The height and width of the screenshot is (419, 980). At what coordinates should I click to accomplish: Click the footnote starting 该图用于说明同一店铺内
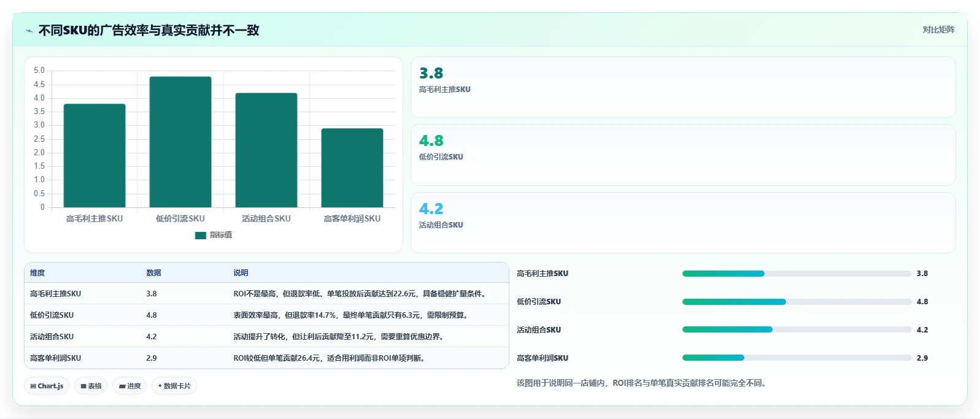[x=642, y=383]
